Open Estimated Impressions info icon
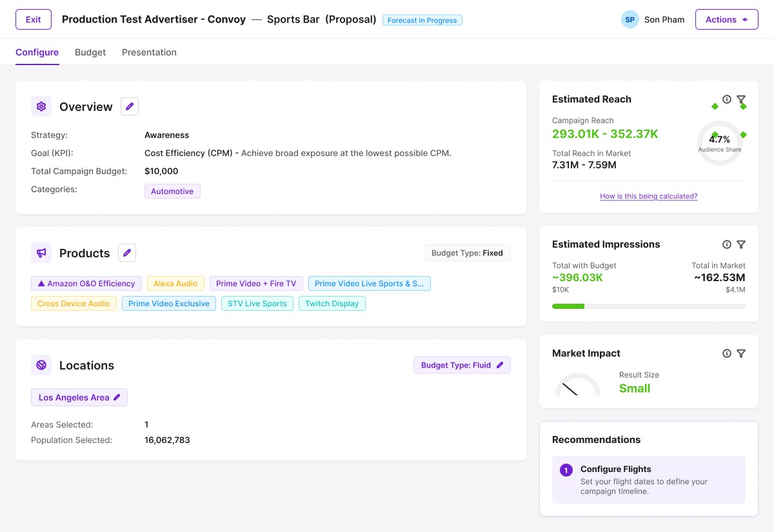The width and height of the screenshot is (774, 532). coord(727,244)
